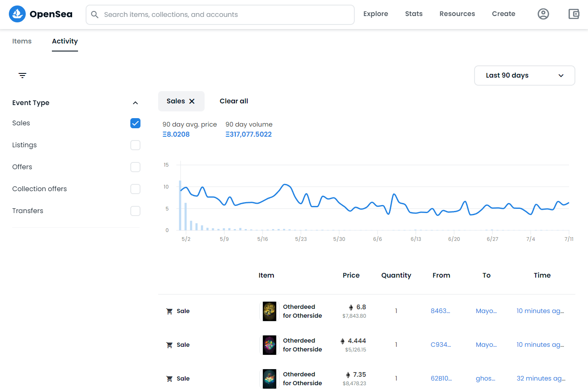The width and height of the screenshot is (588, 389).
Task: Open the Create menu item
Action: [504, 14]
